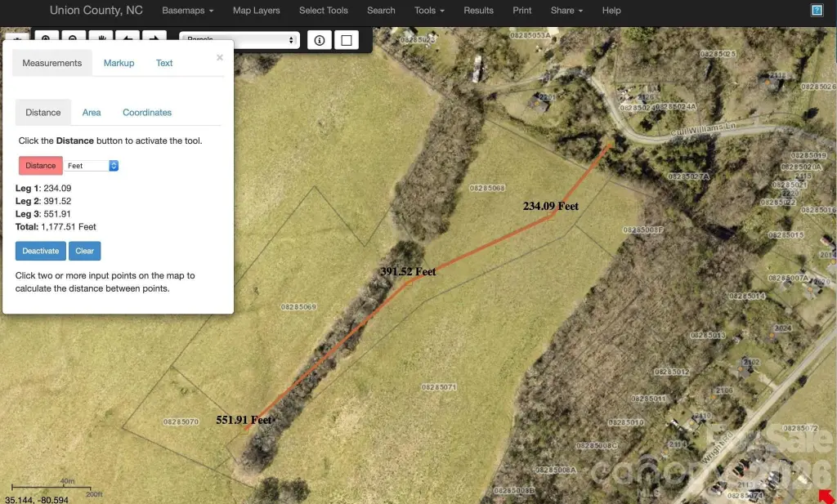This screenshot has height=504, width=837.
Task: Open the Feet units dropdown
Action: pyautogui.click(x=92, y=166)
